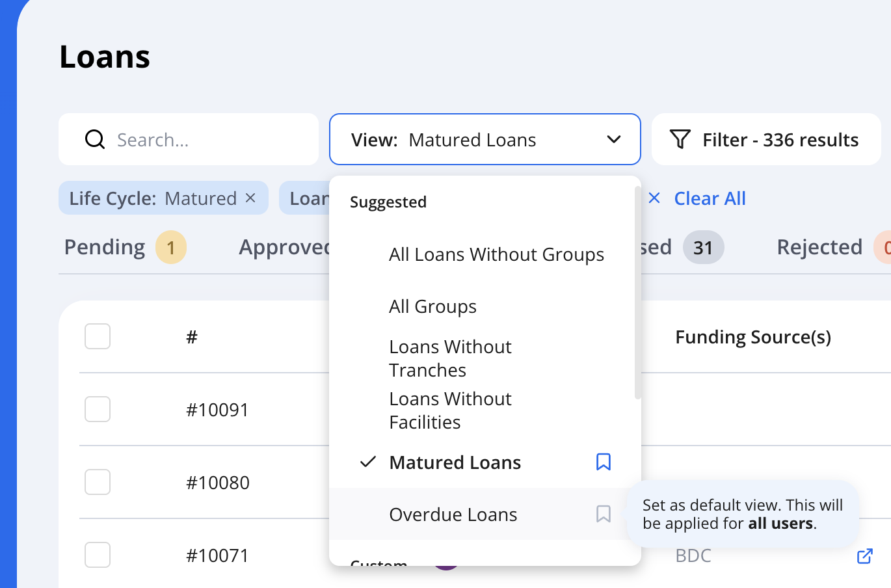The height and width of the screenshot is (588, 891).
Task: Click the magnifier search icon
Action: tap(95, 139)
